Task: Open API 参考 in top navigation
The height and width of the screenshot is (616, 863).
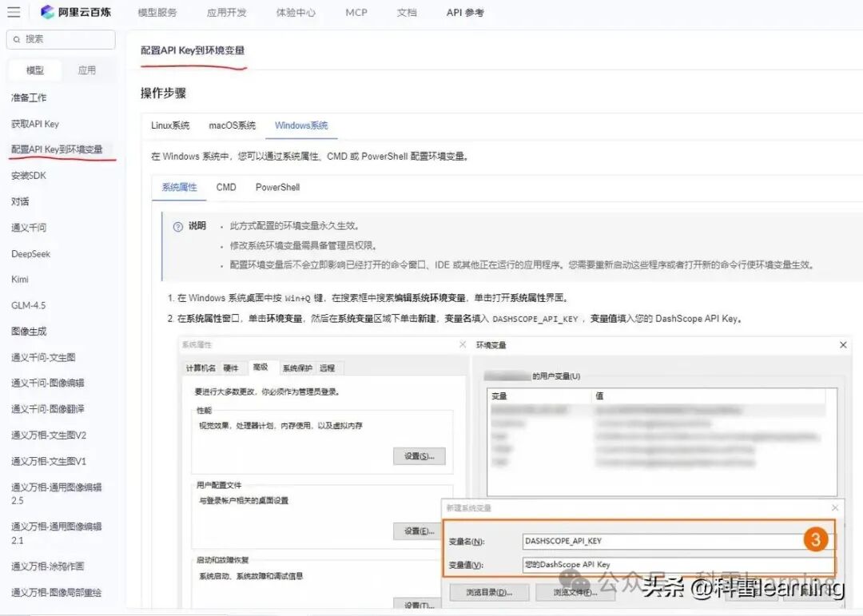Action: click(465, 12)
